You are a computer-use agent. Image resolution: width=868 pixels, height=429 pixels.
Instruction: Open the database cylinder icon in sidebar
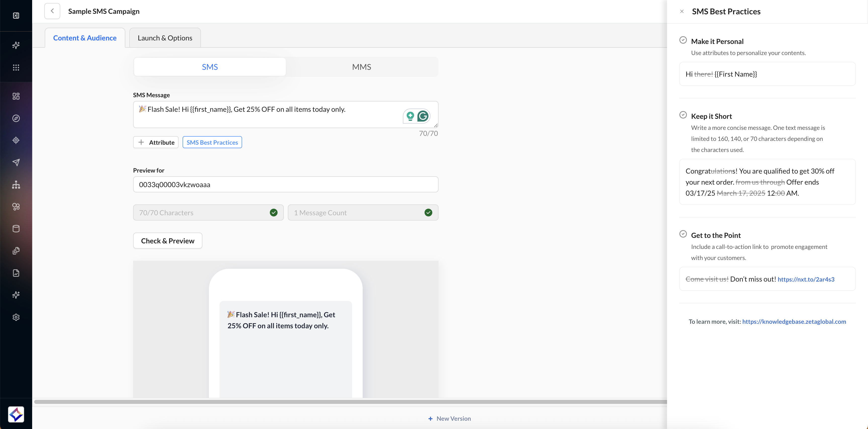[x=16, y=229]
